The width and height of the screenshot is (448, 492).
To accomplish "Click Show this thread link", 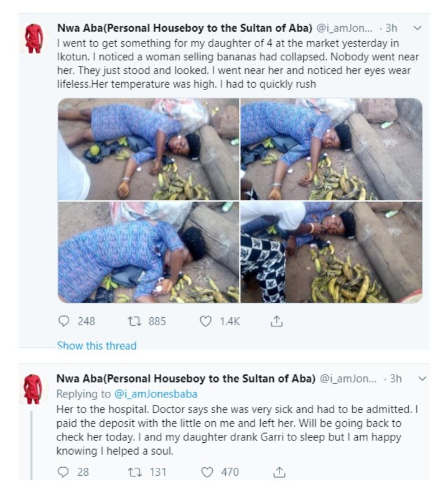I will click(x=96, y=345).
